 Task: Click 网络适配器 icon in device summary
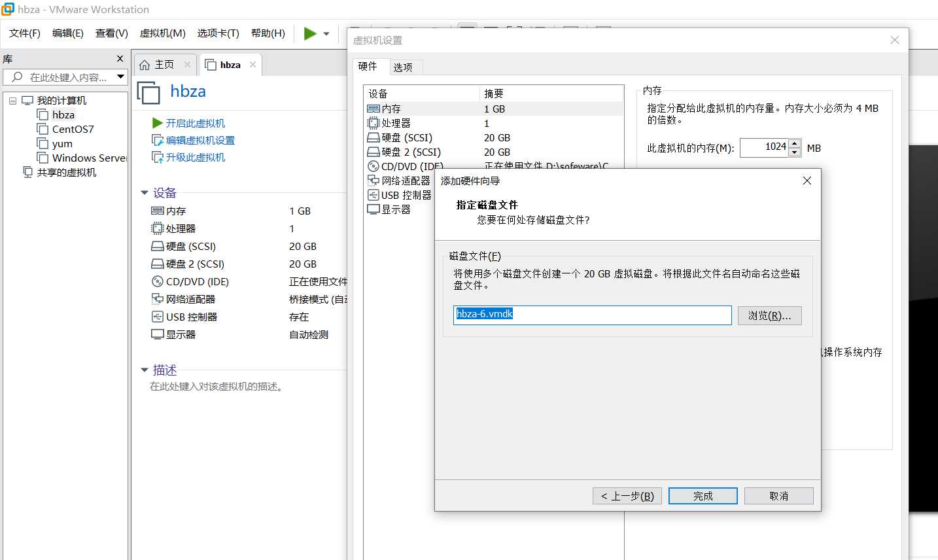tap(158, 299)
